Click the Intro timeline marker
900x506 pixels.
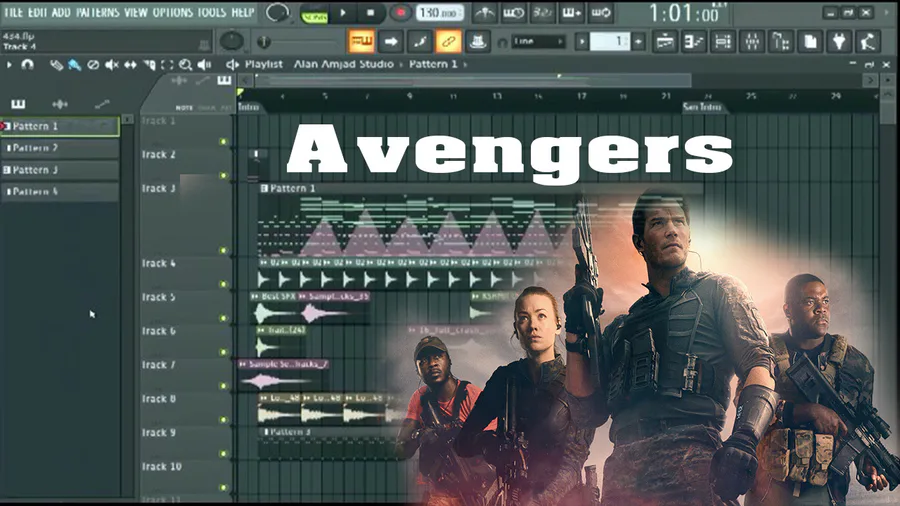pos(249,107)
